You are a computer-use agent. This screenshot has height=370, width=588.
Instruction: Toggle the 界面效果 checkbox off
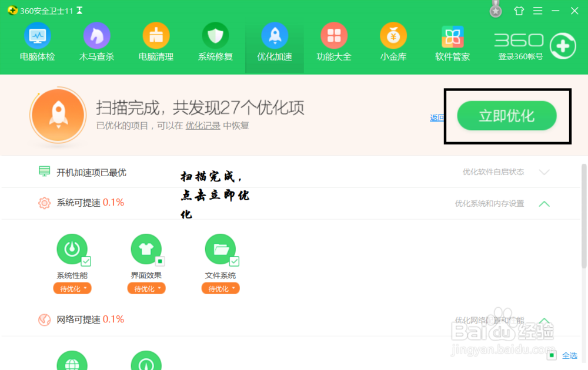161,261
